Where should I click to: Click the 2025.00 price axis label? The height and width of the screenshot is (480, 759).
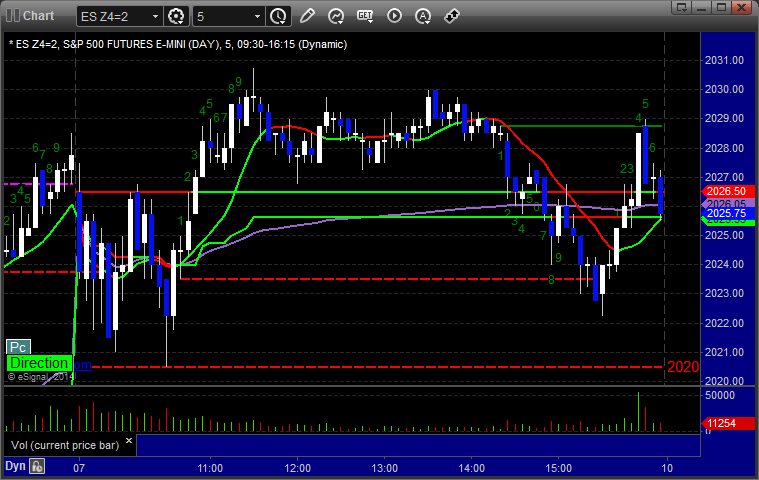[x=724, y=235]
